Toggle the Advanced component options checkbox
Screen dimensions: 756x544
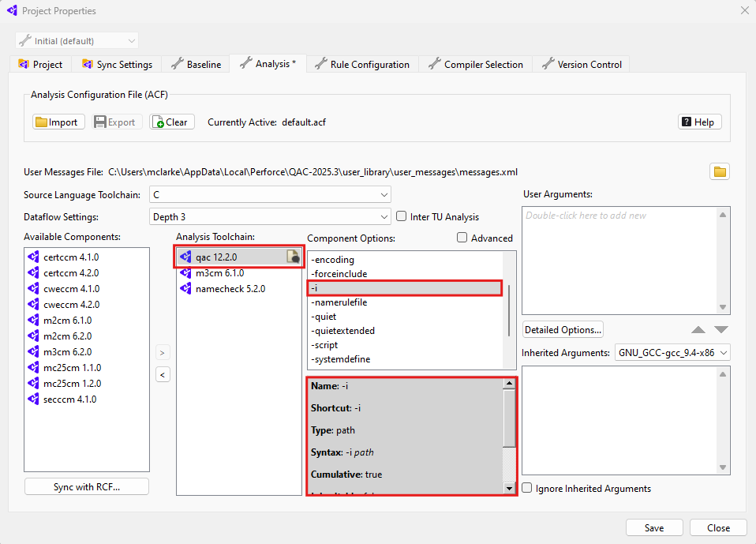point(462,238)
